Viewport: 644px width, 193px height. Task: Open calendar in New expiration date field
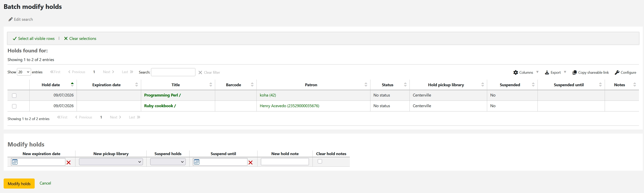[15, 162]
